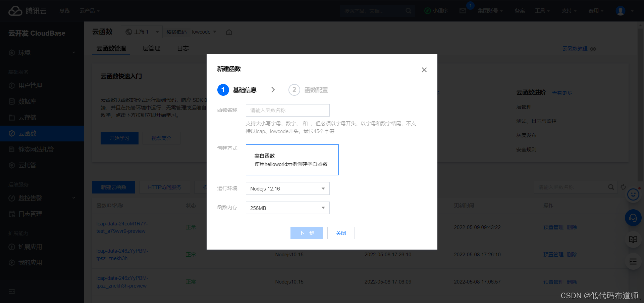Expand the 支持 dropdown in top bar

coord(569,11)
